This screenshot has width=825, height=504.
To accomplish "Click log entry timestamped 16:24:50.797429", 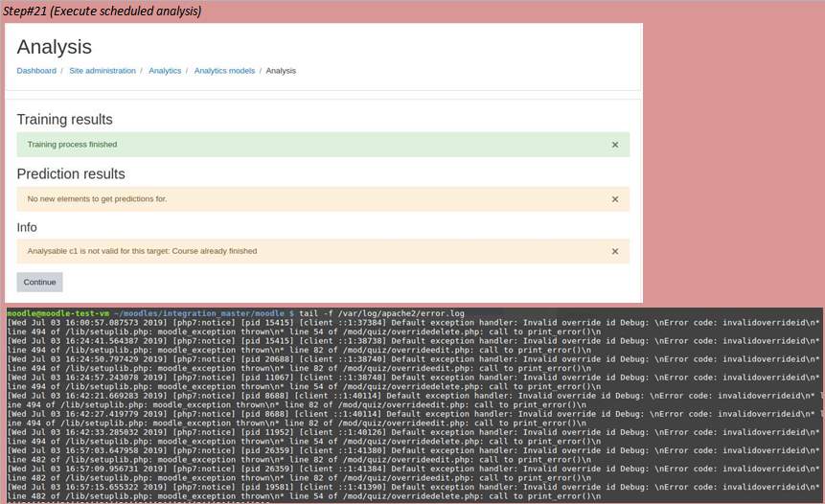I will pos(413,364).
